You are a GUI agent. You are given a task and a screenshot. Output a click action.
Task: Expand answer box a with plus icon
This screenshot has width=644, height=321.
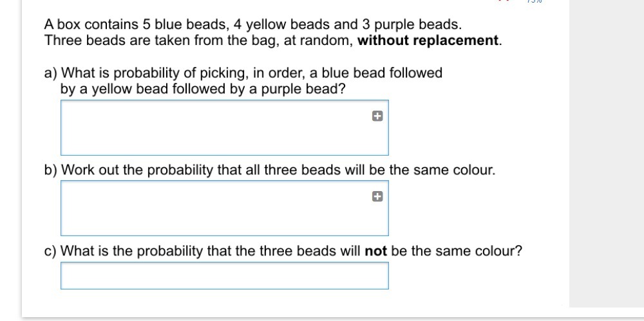click(377, 116)
